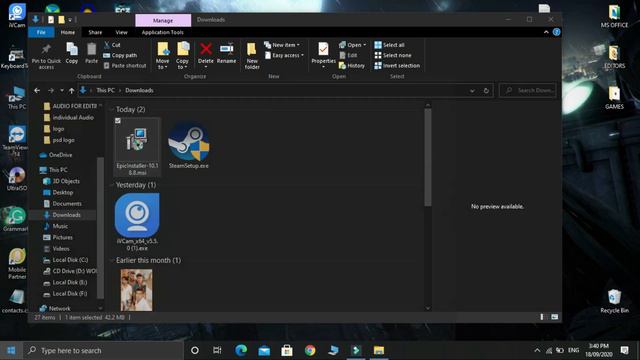Collapse the Earlier this month group
This screenshot has height=360, width=640.
(112, 260)
